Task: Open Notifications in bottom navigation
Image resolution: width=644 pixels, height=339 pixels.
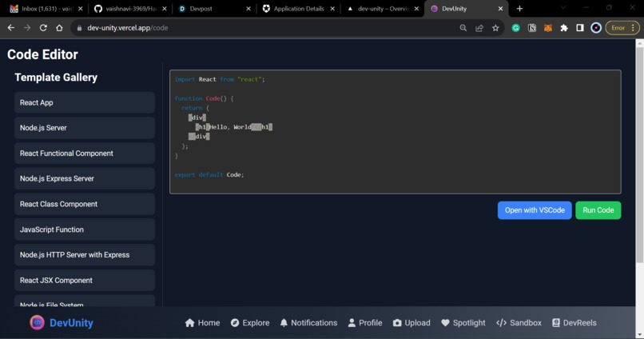Action: pos(308,323)
